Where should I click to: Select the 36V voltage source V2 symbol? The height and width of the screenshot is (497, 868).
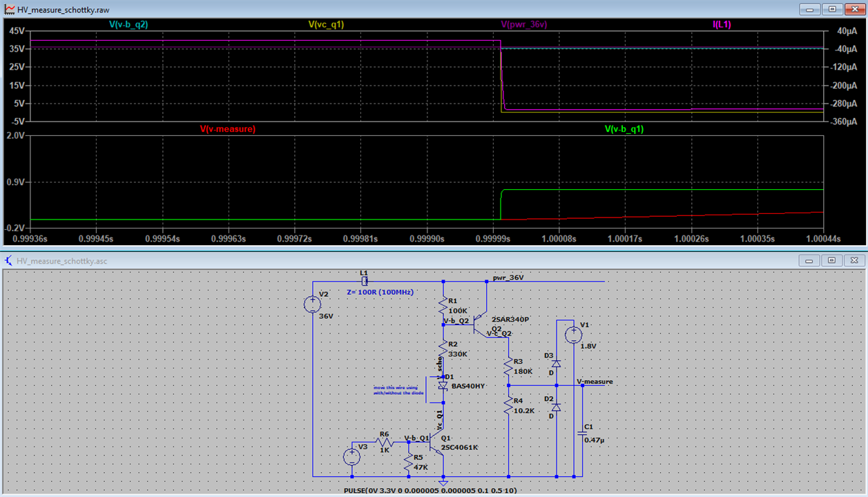tap(314, 304)
